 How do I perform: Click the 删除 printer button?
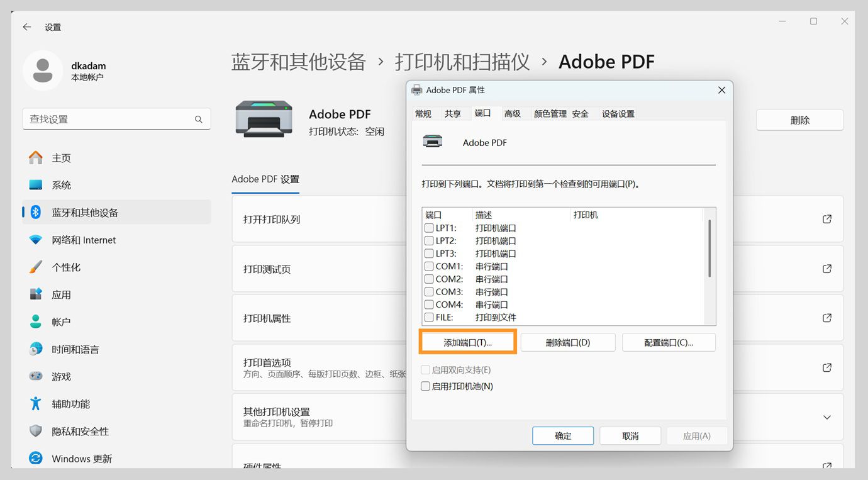(x=799, y=119)
